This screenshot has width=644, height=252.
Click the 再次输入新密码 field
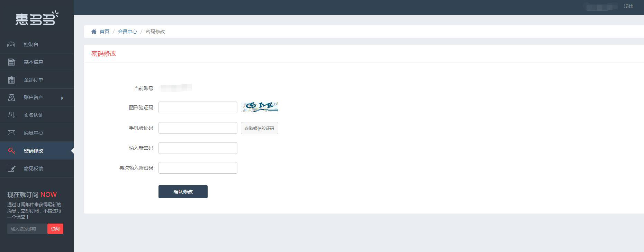198,168
